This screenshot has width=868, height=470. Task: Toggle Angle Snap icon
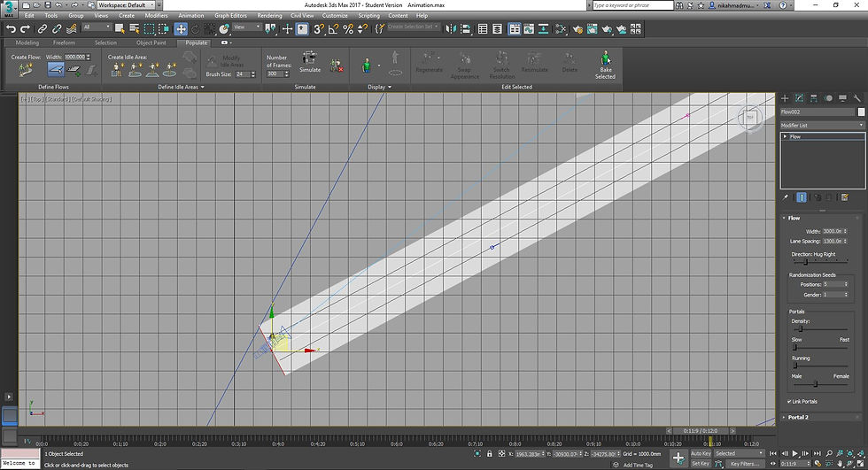coord(333,28)
